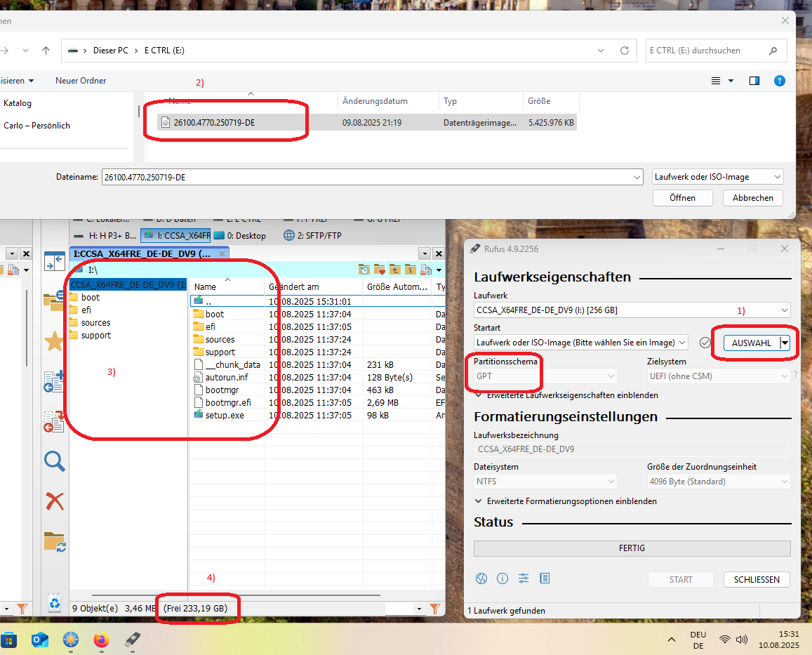This screenshot has height=655, width=812.
Task: Open Rufus settings sliders icon
Action: 524,578
